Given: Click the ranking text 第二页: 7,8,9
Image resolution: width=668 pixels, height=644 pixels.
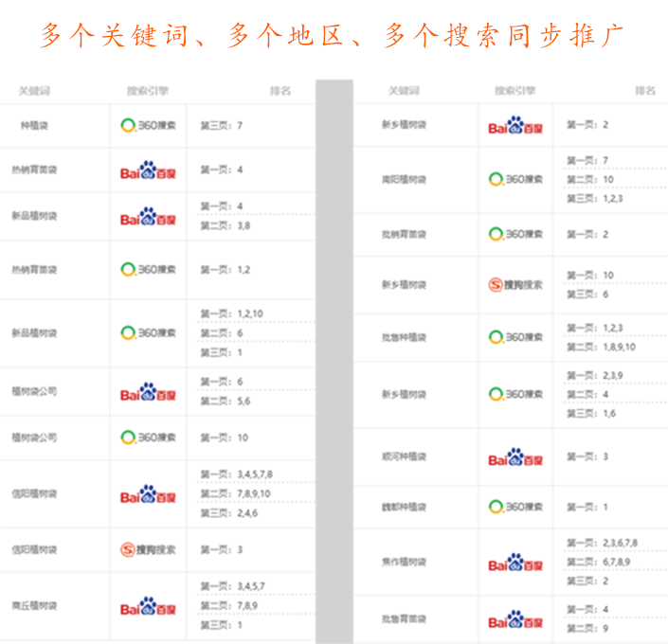Looking at the screenshot, I should (229, 606).
